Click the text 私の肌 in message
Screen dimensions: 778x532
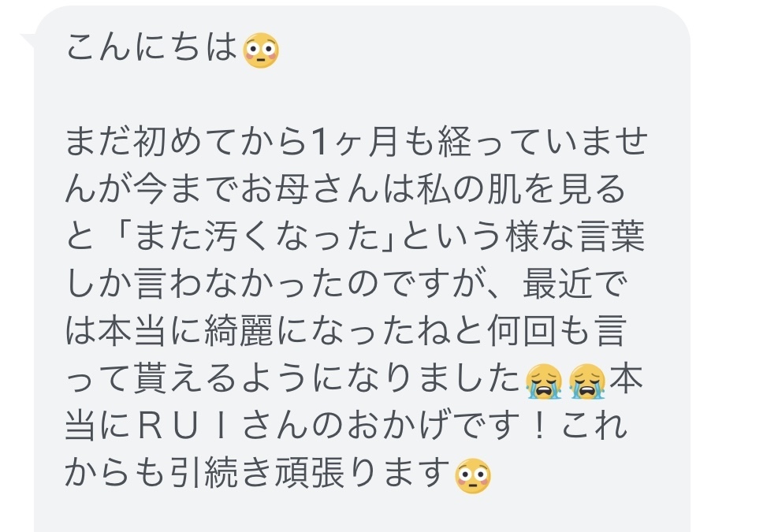point(468,190)
